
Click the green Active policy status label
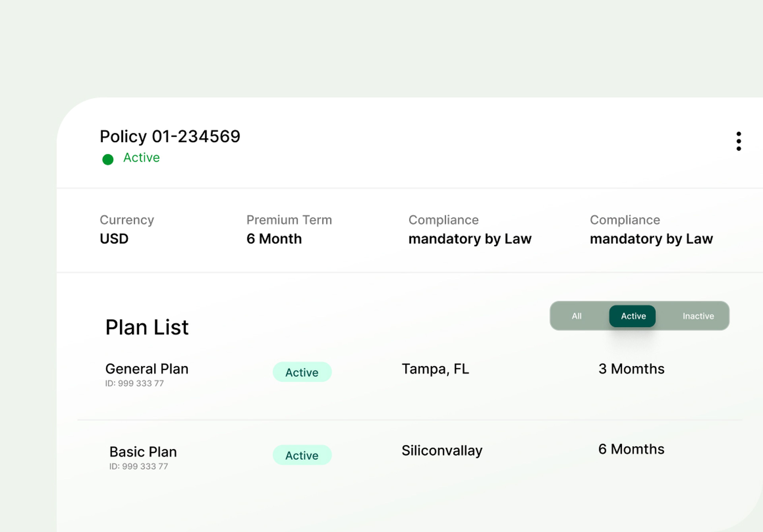point(141,157)
